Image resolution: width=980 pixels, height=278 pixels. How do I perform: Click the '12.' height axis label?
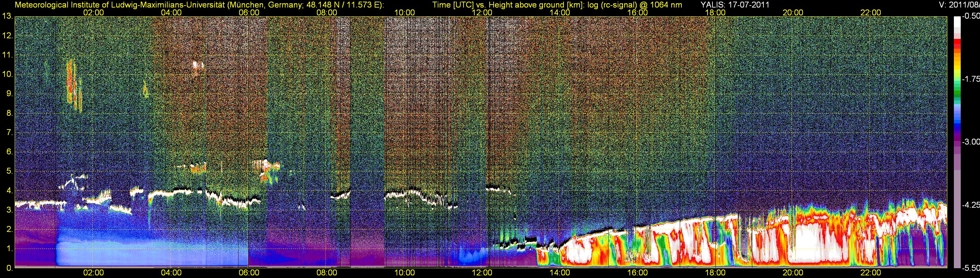[x=8, y=36]
